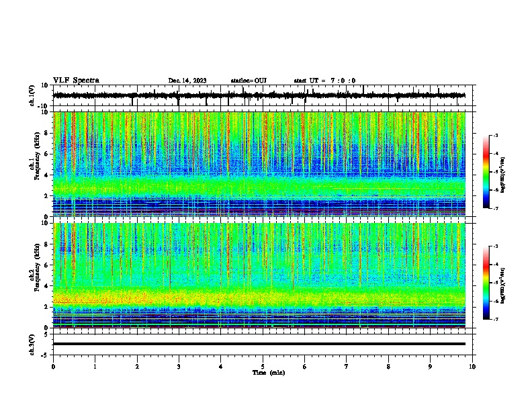This screenshot has width=532, height=411.
Task: Click time axis tick label "5"
Action: tap(263, 367)
